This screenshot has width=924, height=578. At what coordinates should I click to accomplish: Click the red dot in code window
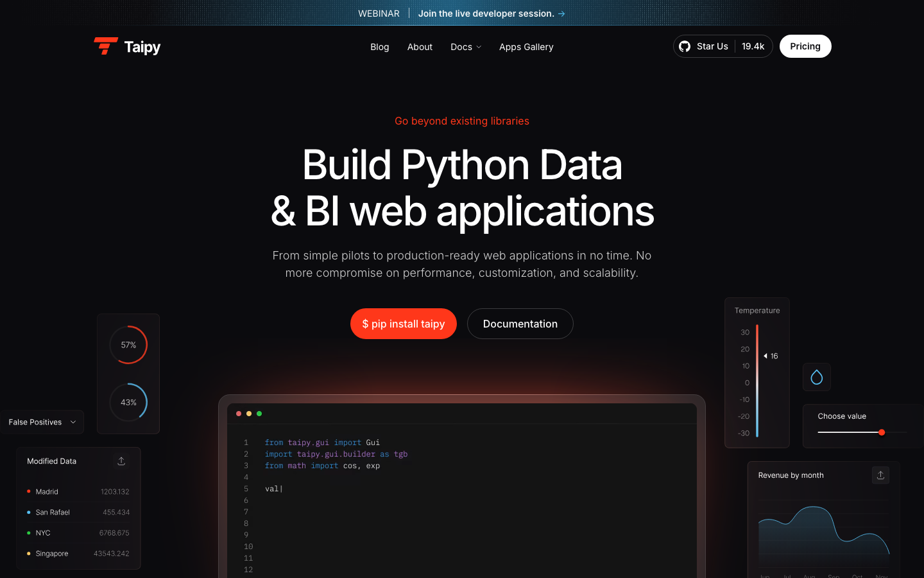pyautogui.click(x=239, y=414)
